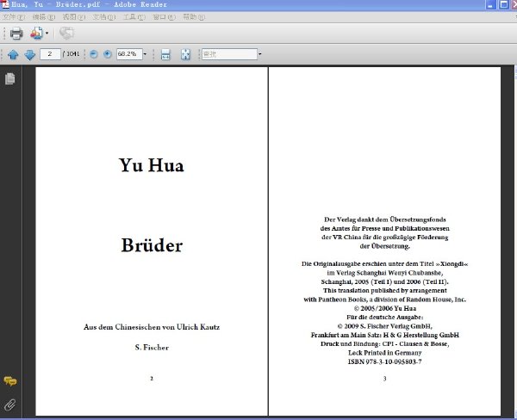Open the 文档 (Document) menu
The height and width of the screenshot is (420, 517).
coord(104,17)
